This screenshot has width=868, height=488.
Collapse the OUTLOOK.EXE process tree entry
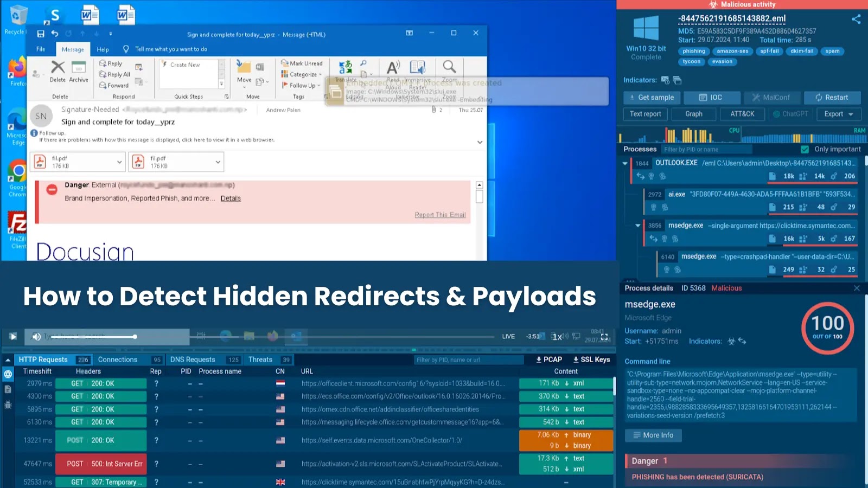pyautogui.click(x=625, y=162)
